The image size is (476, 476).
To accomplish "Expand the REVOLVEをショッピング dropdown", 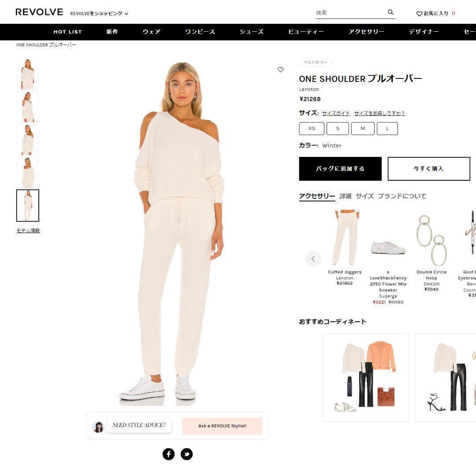I will (x=99, y=13).
